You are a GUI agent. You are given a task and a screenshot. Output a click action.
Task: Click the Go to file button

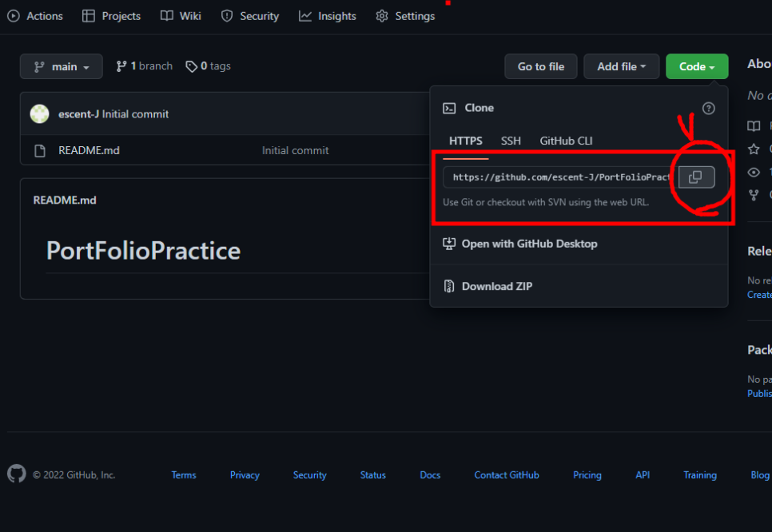tap(540, 66)
